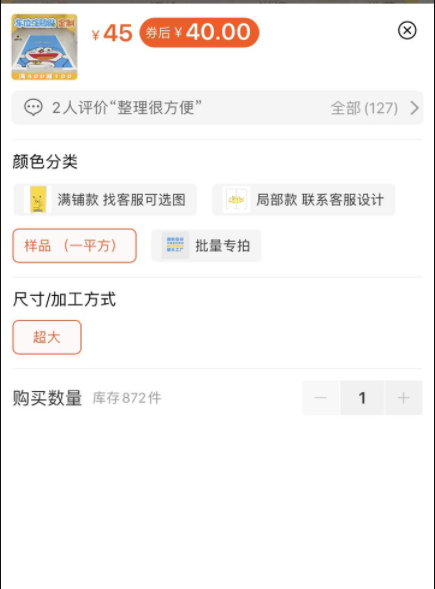The width and height of the screenshot is (435, 589).
Task: Tap the speech bubble review icon
Action: pos(33,107)
